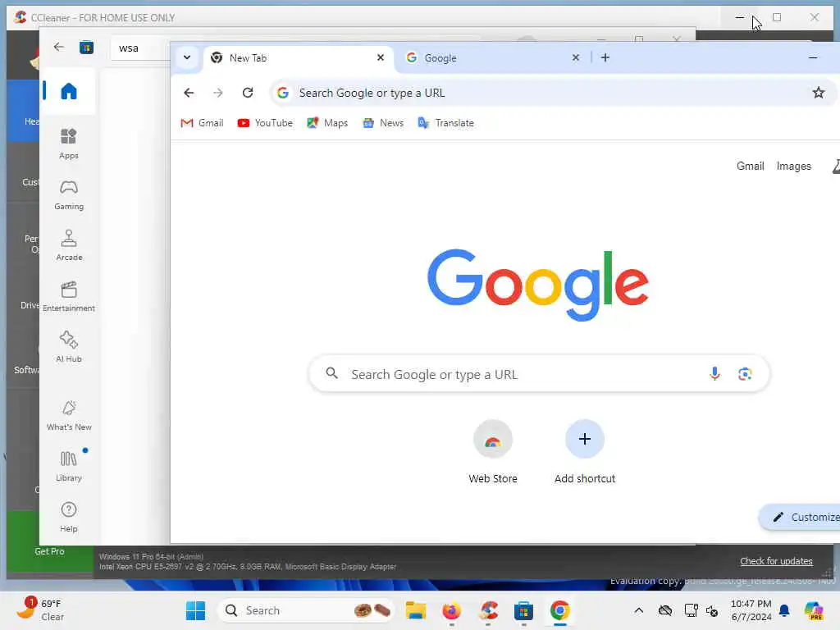Close the New Tab tab

[381, 57]
